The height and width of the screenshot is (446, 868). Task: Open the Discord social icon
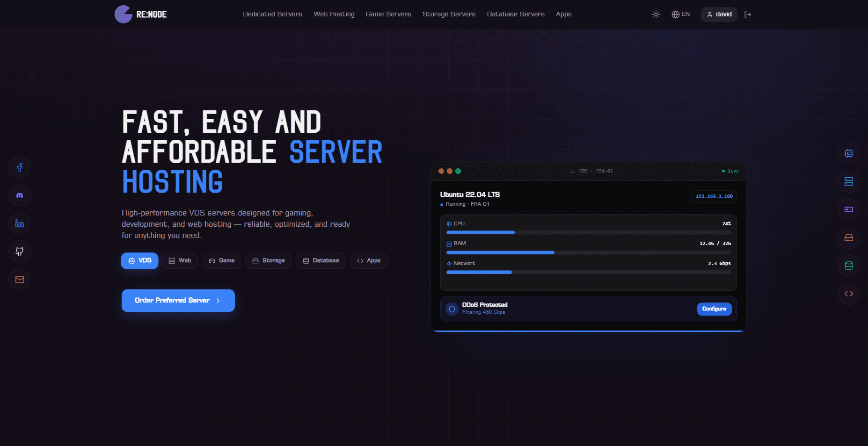(20, 195)
